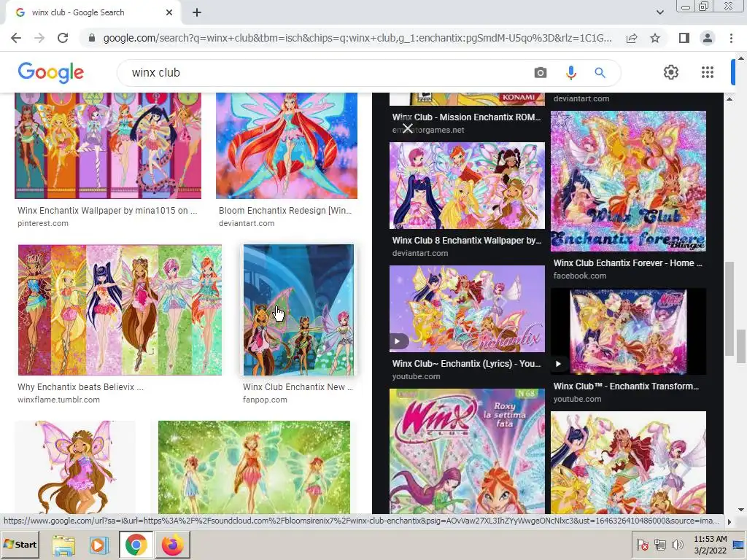Viewport: 747px width, 560px height.
Task: Submit search with magnifier icon
Action: pyautogui.click(x=600, y=72)
